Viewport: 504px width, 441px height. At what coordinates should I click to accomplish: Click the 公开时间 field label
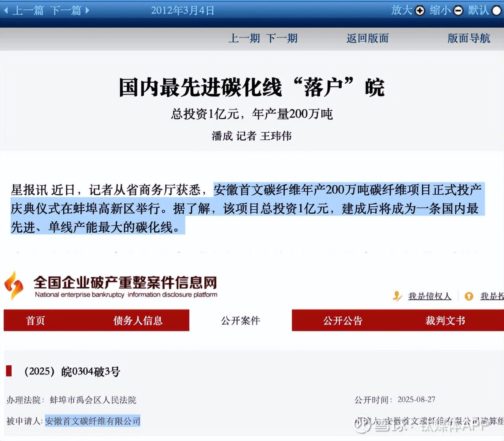[373, 400]
